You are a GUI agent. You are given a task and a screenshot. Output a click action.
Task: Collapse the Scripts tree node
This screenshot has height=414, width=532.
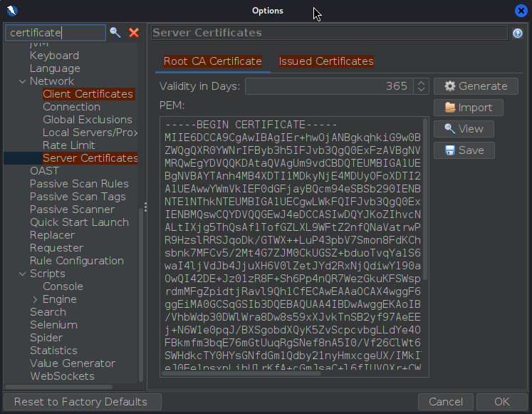click(x=21, y=274)
